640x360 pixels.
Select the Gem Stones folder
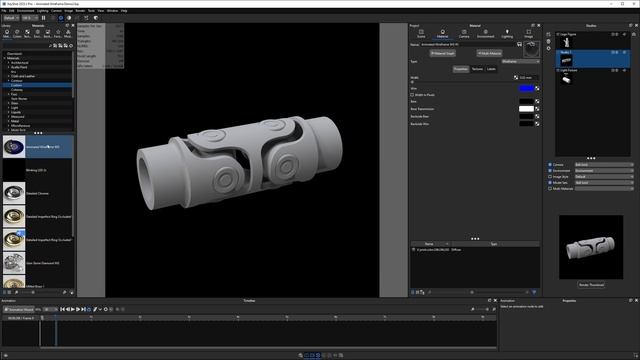19,99
